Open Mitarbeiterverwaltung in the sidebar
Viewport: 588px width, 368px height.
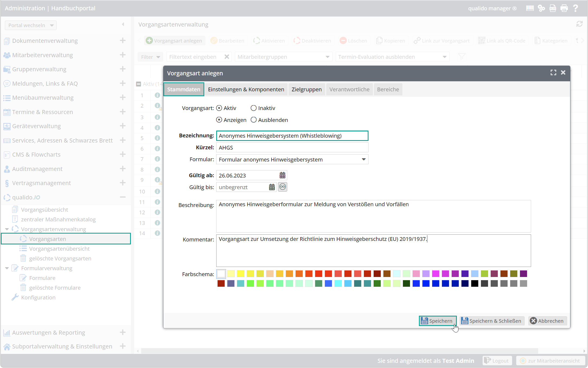(43, 55)
